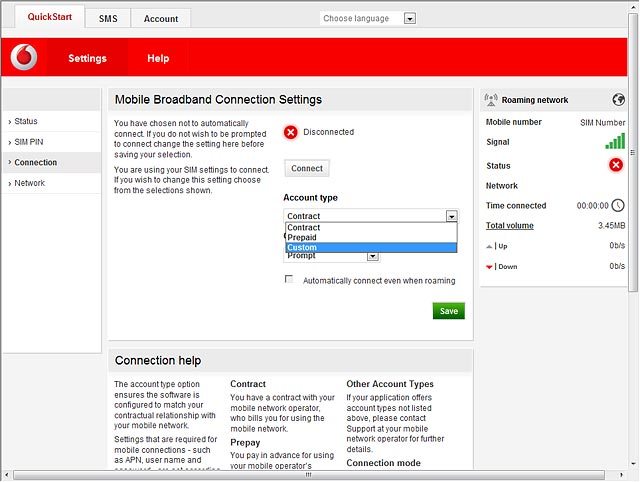640x482 pixels.
Task: Click the green signal strength bars
Action: click(615, 141)
